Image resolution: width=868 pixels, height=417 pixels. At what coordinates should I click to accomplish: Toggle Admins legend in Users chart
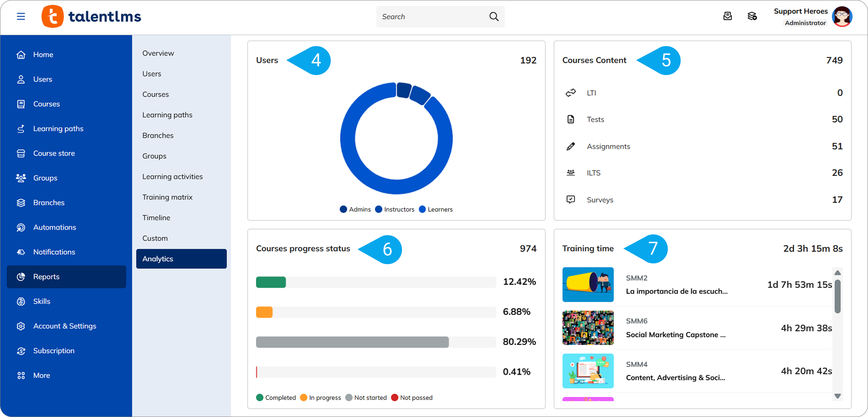pos(355,209)
